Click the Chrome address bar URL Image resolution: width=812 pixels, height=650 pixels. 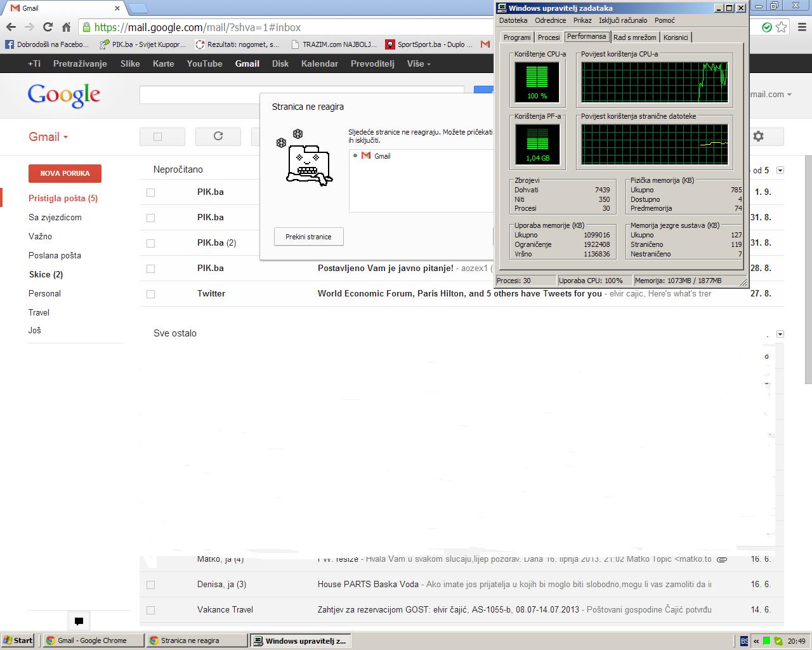[x=197, y=27]
